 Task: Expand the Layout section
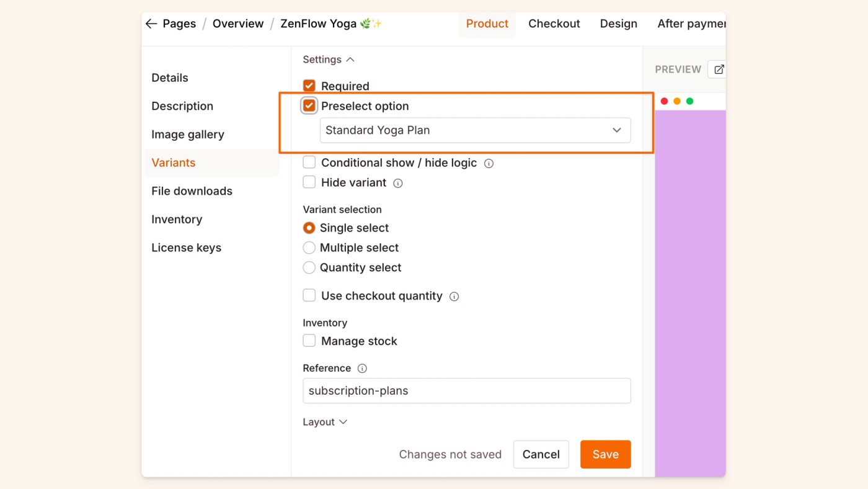[325, 422]
